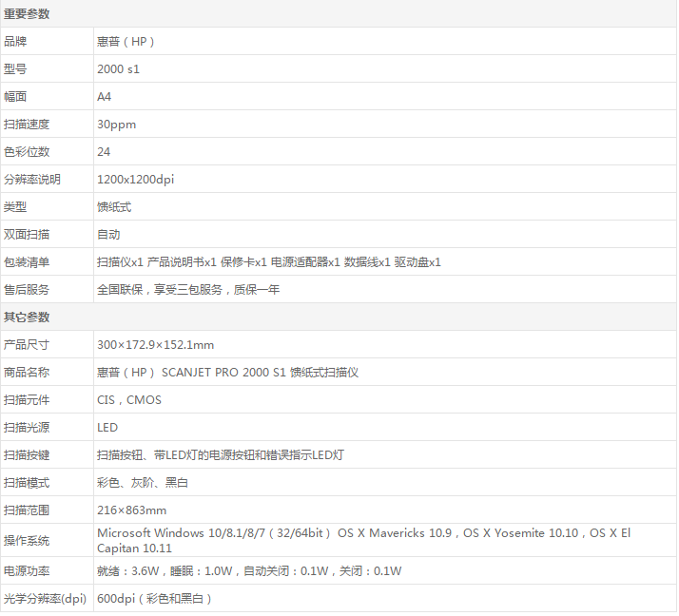Click the 扫描光源 row label
This screenshot has height=616, width=679.
[x=27, y=428]
